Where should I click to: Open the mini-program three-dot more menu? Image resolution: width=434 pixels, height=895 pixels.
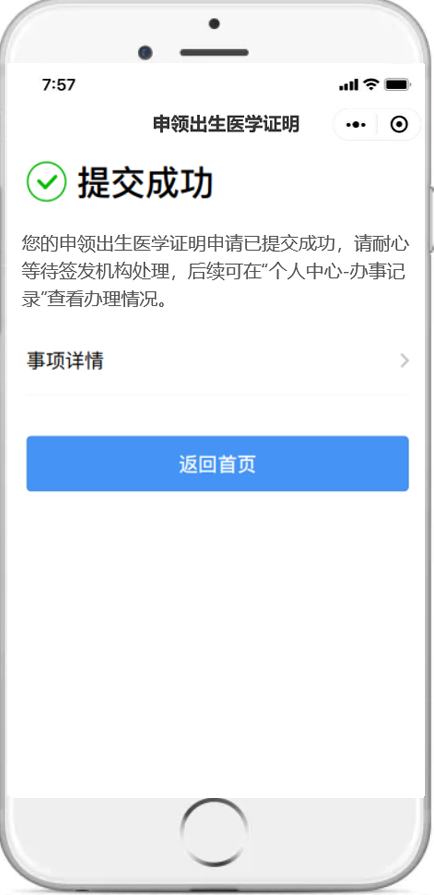click(x=356, y=124)
